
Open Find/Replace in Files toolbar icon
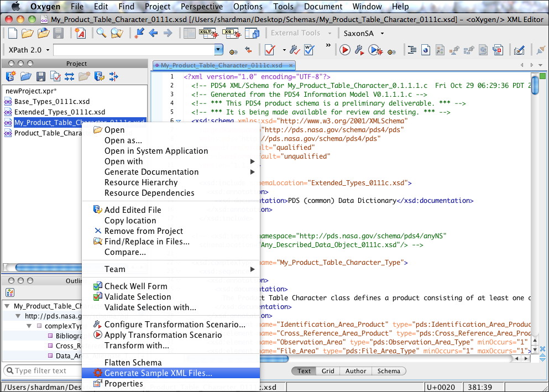pos(117,33)
